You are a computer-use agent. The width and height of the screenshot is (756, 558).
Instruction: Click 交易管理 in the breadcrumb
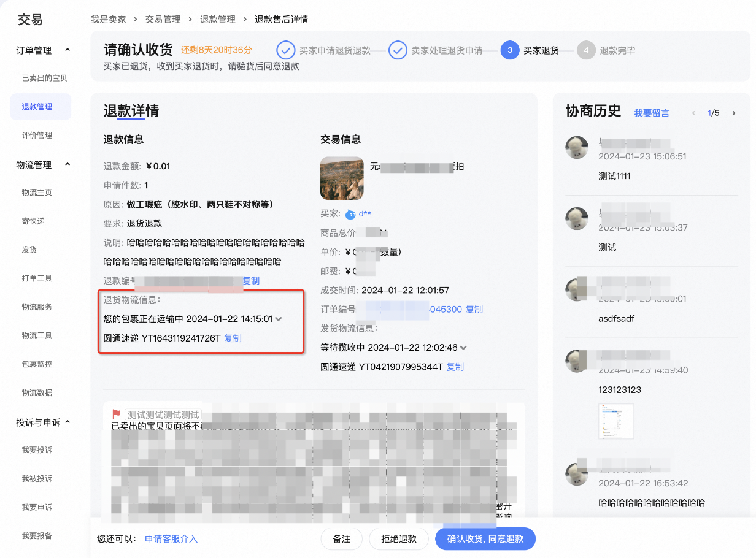tap(161, 19)
